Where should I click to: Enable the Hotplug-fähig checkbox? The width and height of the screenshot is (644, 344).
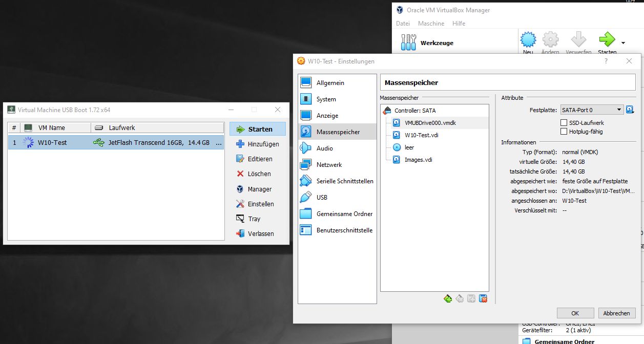tap(564, 132)
